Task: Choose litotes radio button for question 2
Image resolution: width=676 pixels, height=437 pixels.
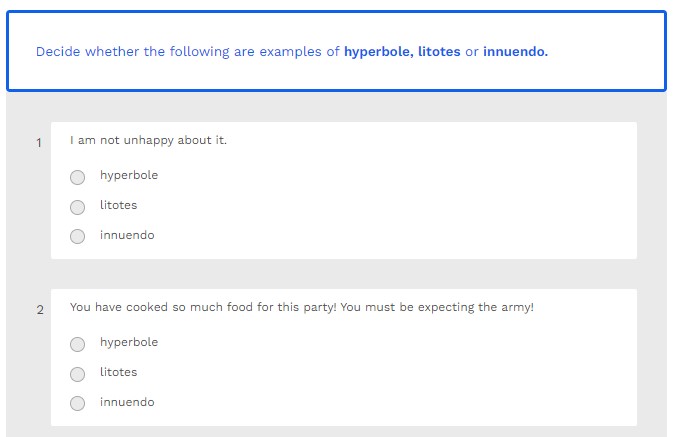Action: [x=78, y=374]
